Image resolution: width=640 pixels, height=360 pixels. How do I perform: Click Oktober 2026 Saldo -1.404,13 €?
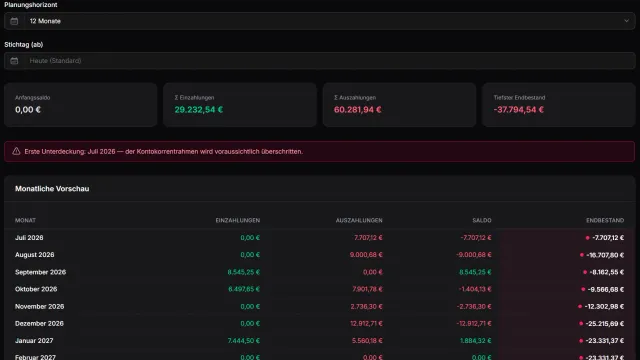tap(475, 289)
